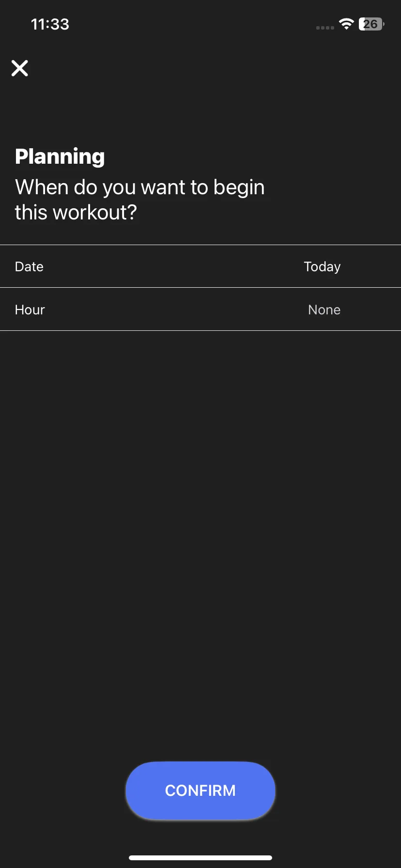
Task: Tap the Planning heading
Action: (x=60, y=157)
